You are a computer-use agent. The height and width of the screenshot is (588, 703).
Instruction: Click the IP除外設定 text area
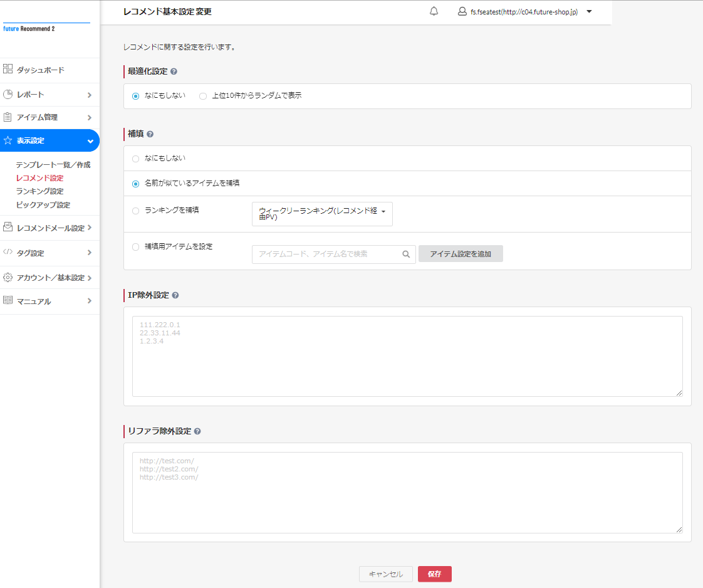pyautogui.click(x=407, y=356)
